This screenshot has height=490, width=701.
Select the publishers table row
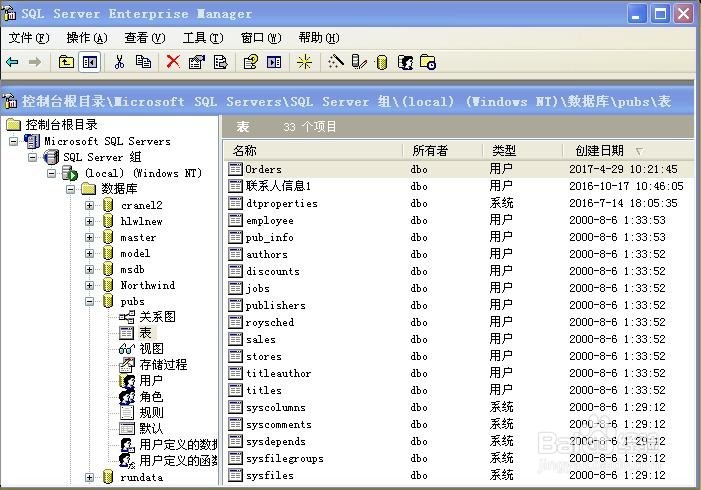(459, 305)
